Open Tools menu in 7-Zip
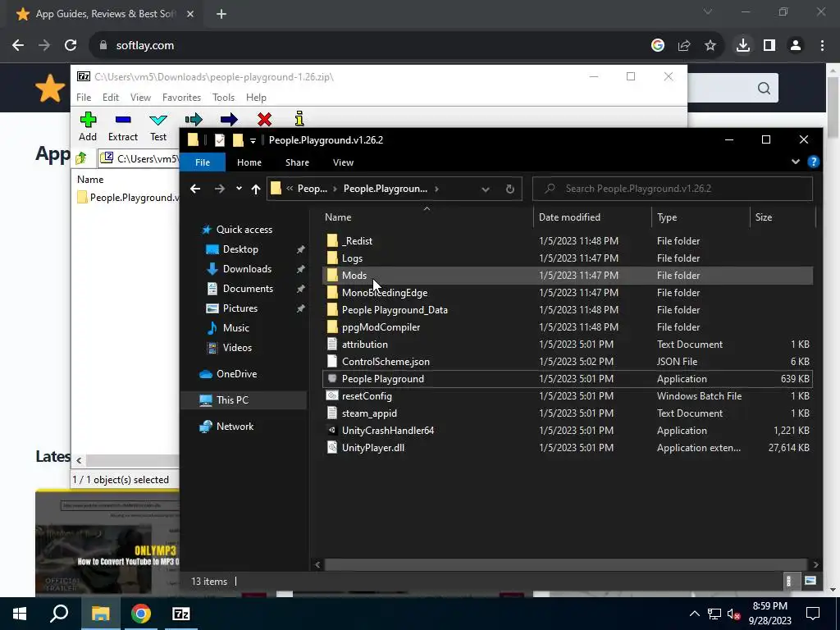840x630 pixels. (x=223, y=98)
